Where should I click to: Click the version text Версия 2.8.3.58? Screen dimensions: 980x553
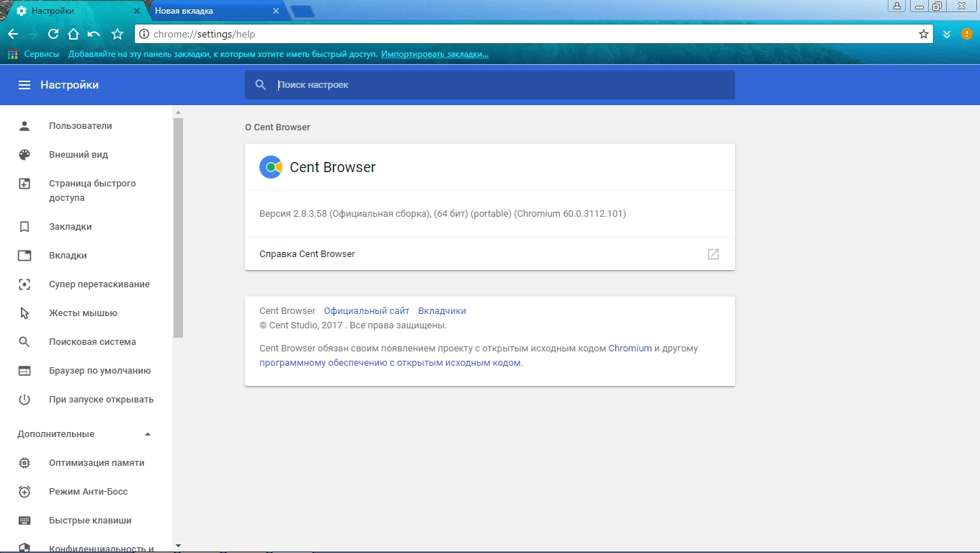point(442,214)
